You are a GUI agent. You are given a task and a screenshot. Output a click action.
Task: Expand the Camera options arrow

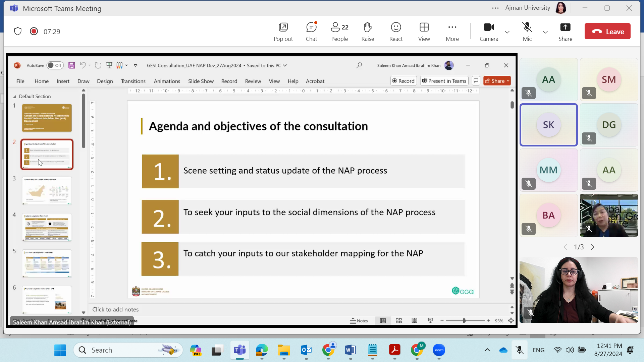(x=507, y=32)
